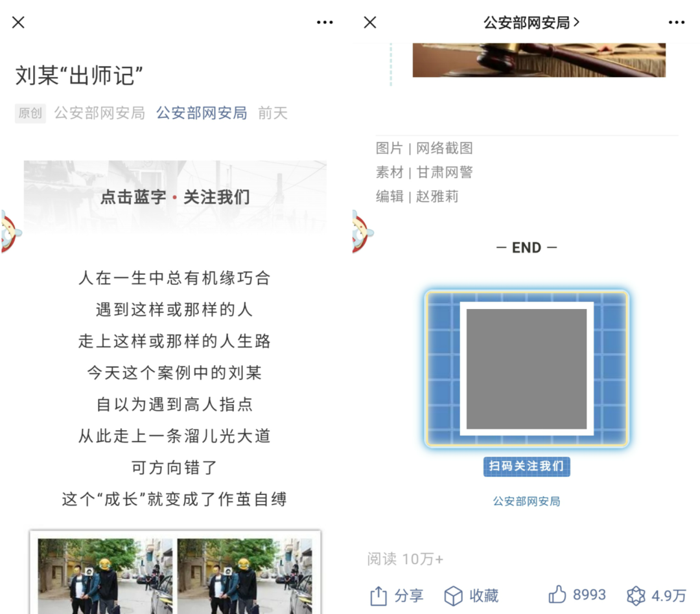Click the floating mascot icon on left article

tap(10, 232)
